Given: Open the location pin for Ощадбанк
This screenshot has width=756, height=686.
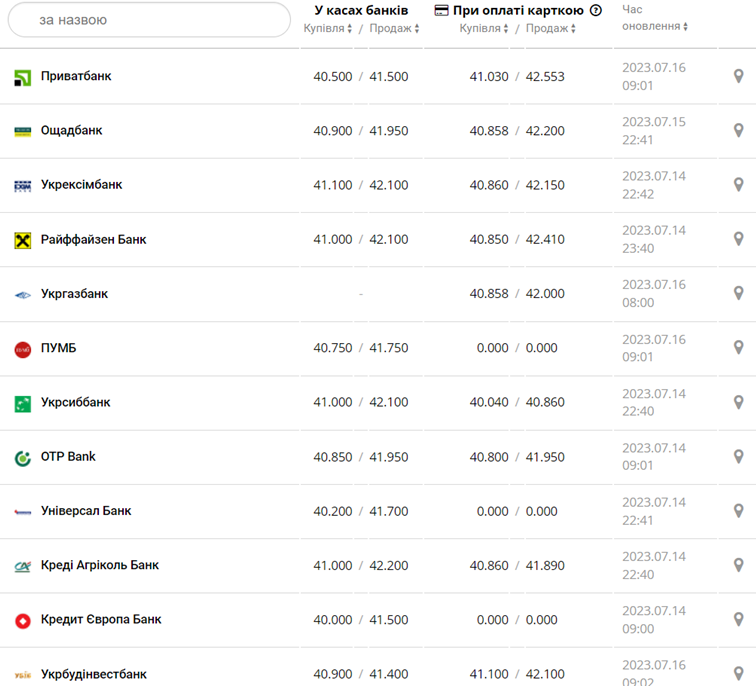Looking at the screenshot, I should [738, 131].
